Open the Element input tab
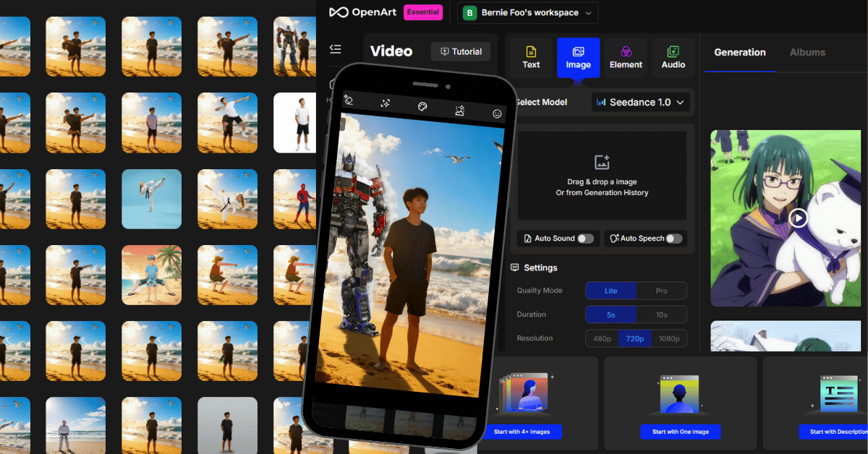 tap(626, 58)
